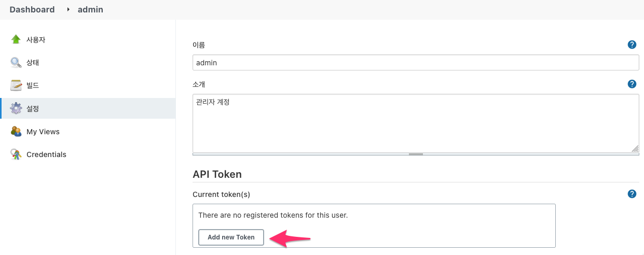Screen dimensions: 644x255
Task: Open 빌드 sidebar entry
Action: click(33, 86)
